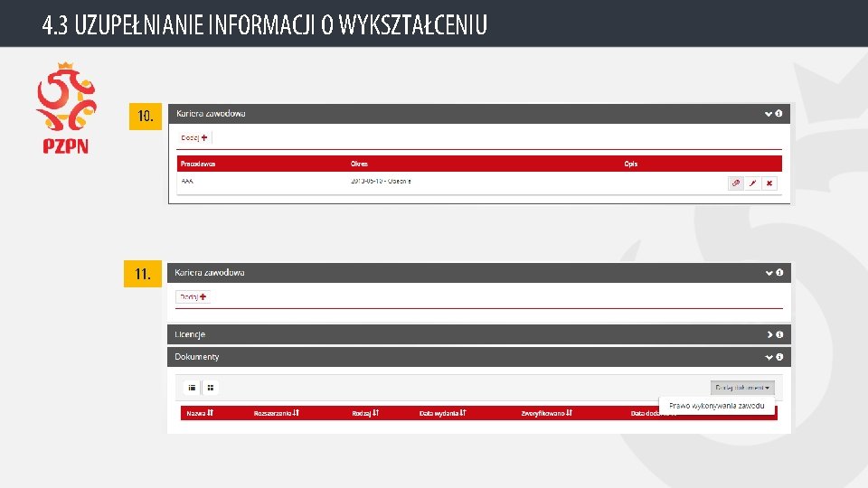
Task: Choose Prawo wykonywania zawodu from the menu
Action: (716, 406)
